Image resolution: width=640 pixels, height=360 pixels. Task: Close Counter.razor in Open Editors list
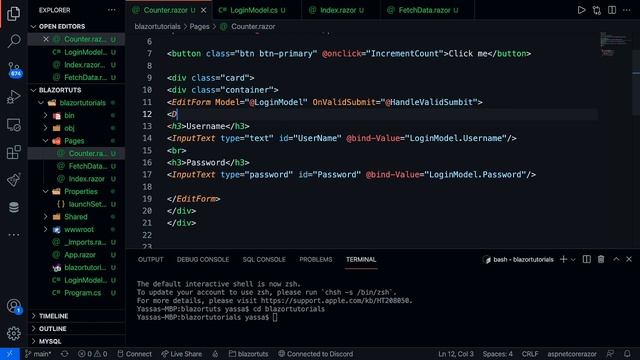click(46, 39)
